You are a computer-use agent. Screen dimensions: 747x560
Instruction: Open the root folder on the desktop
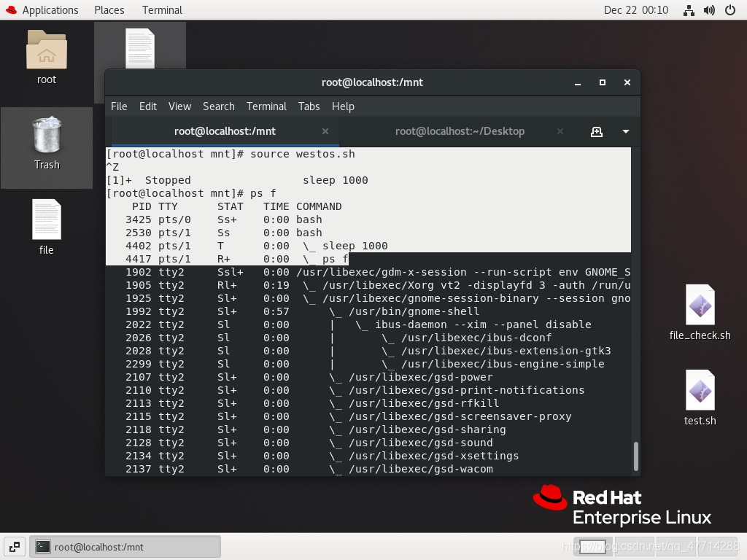pos(46,51)
